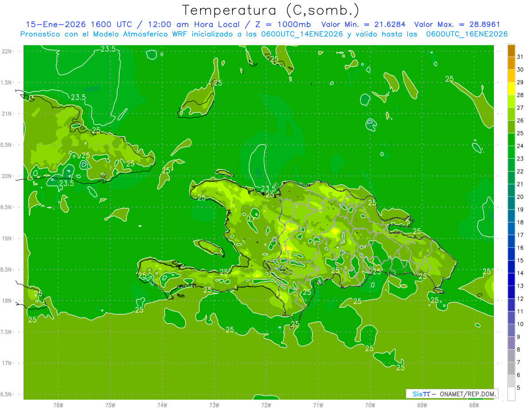Image resolution: width=532 pixels, height=411 pixels.
Task: Click the legend swatch between 29 and 30
Action: coord(511,76)
